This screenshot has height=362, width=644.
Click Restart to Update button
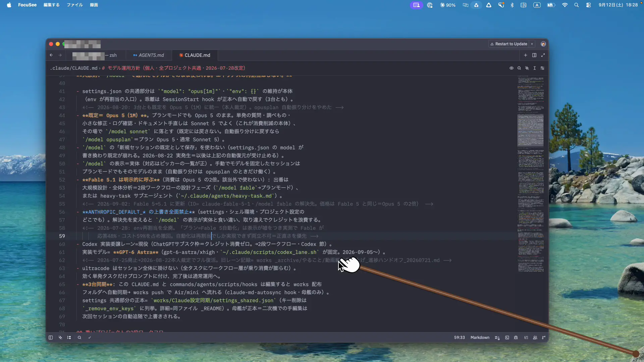pos(509,44)
